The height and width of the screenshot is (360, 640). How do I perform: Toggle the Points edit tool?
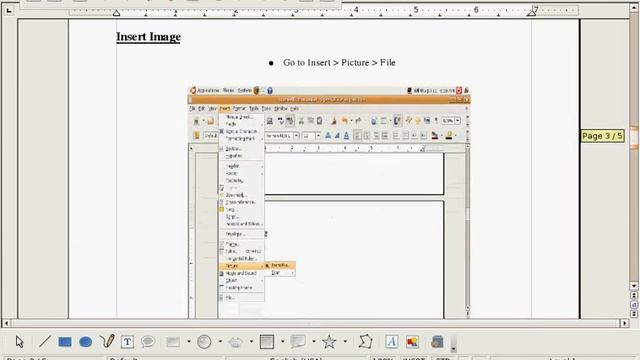(365, 342)
